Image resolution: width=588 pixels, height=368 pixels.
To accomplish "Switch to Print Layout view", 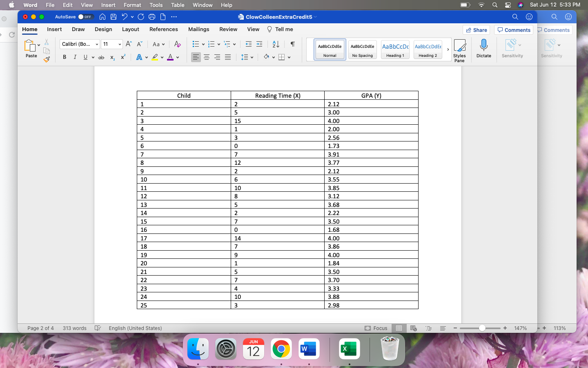I will coord(399,328).
